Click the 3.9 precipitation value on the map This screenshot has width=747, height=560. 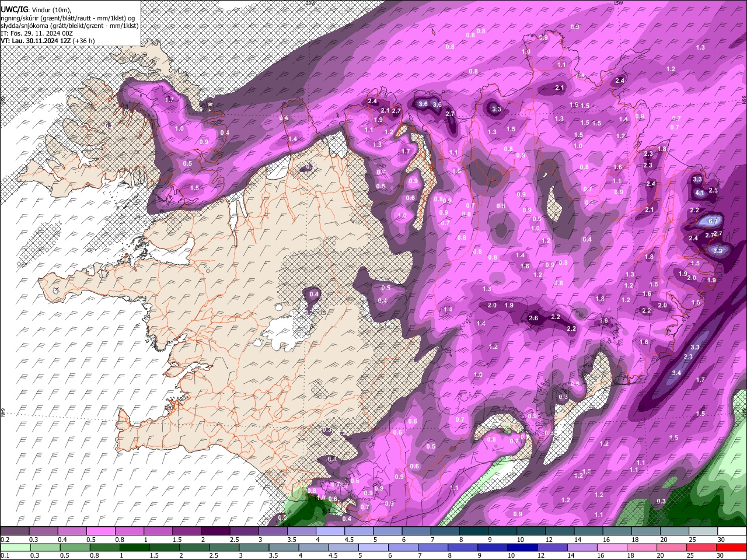click(718, 251)
